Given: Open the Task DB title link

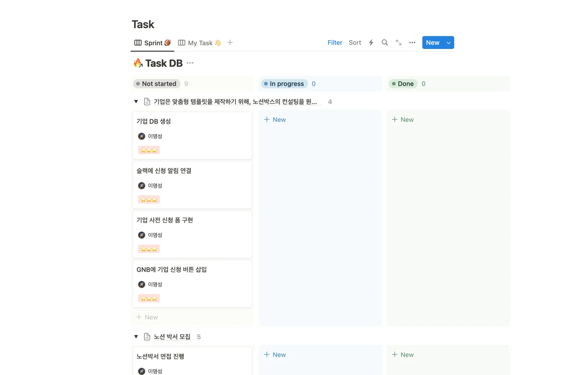Looking at the screenshot, I should [164, 63].
